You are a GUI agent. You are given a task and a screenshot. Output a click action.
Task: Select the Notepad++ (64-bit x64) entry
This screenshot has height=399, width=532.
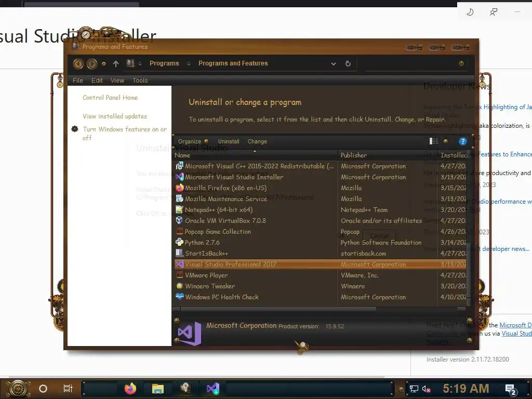click(x=320, y=210)
